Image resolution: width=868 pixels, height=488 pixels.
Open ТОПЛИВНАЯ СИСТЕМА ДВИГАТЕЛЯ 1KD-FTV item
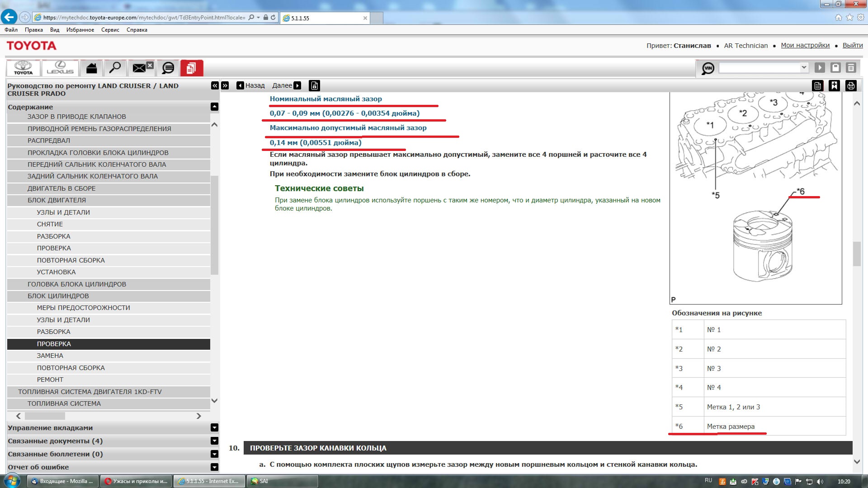pyautogui.click(x=108, y=392)
